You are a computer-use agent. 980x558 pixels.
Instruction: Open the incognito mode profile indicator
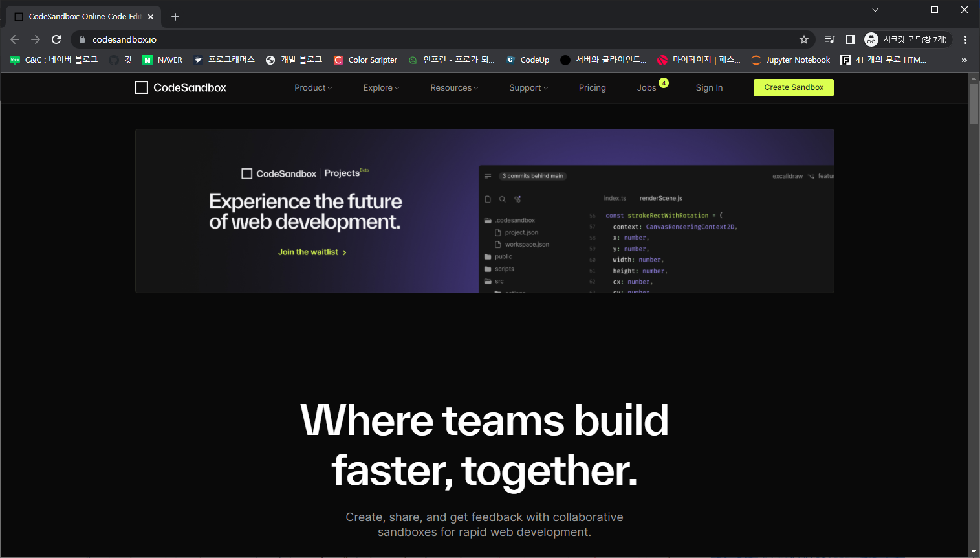[x=908, y=39]
